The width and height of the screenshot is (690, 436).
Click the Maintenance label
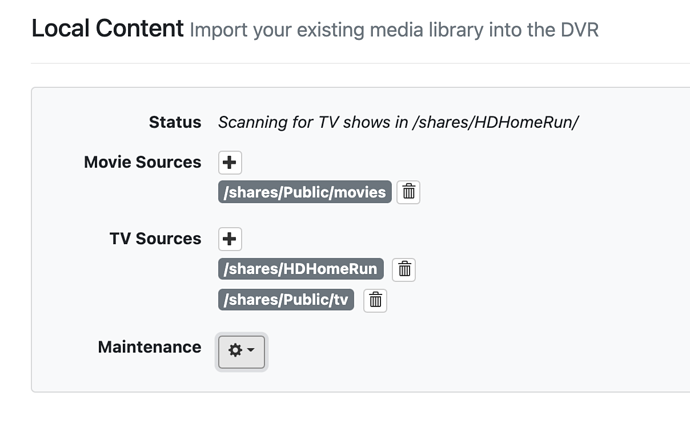click(149, 348)
